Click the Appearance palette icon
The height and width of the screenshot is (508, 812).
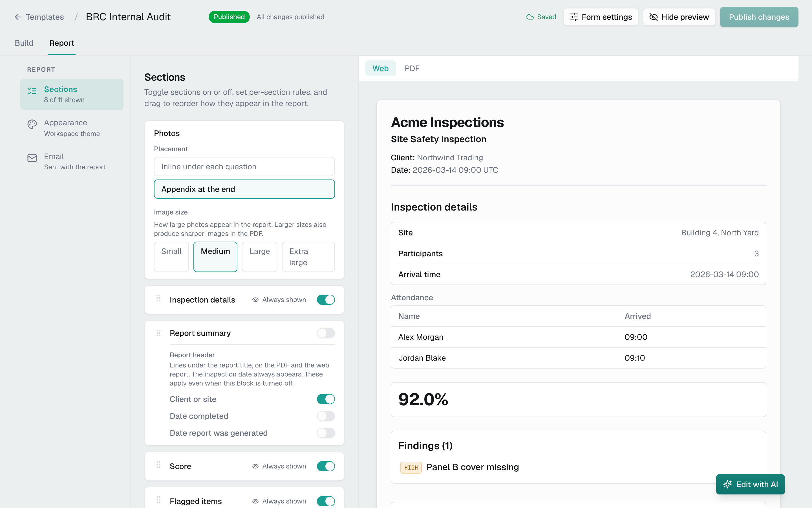[x=32, y=124]
